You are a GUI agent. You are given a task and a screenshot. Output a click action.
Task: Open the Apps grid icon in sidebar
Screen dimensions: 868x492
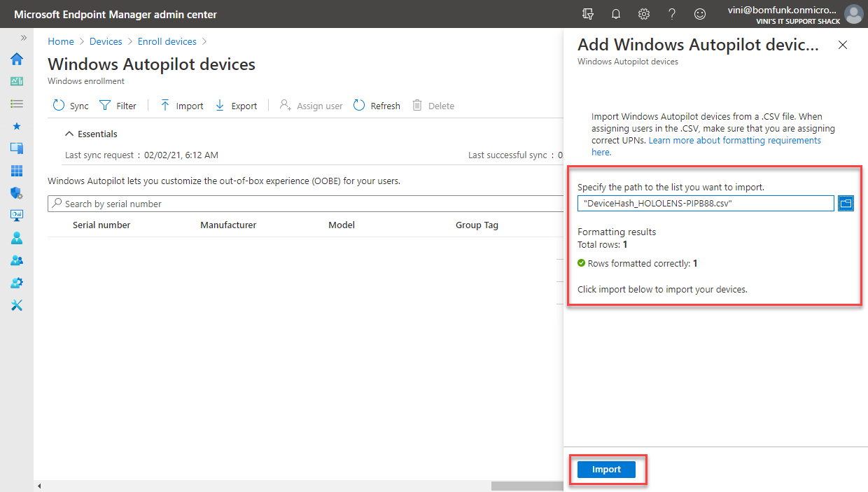[x=17, y=171]
